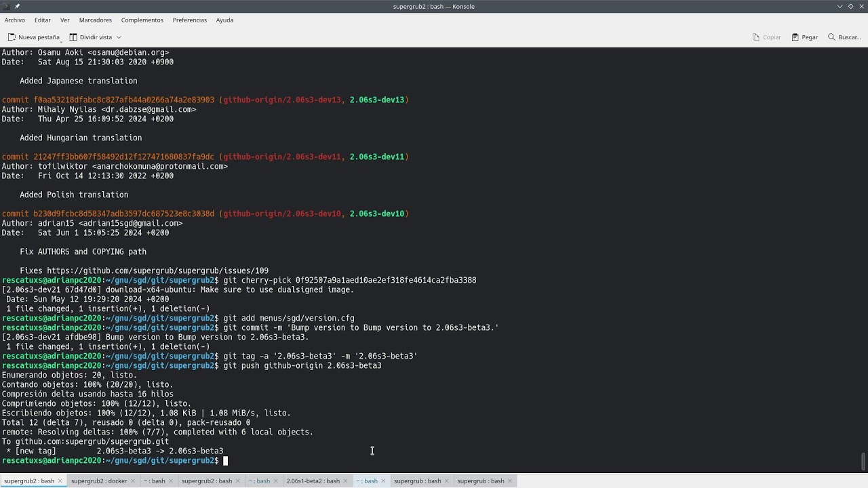Click the 'git tag -a' command line
868x488 pixels.
[x=320, y=356]
